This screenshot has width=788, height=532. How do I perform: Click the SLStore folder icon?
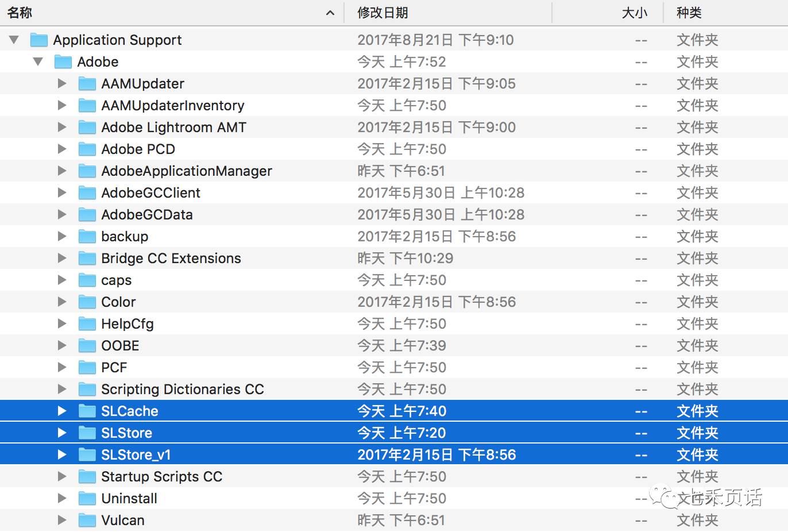click(87, 433)
